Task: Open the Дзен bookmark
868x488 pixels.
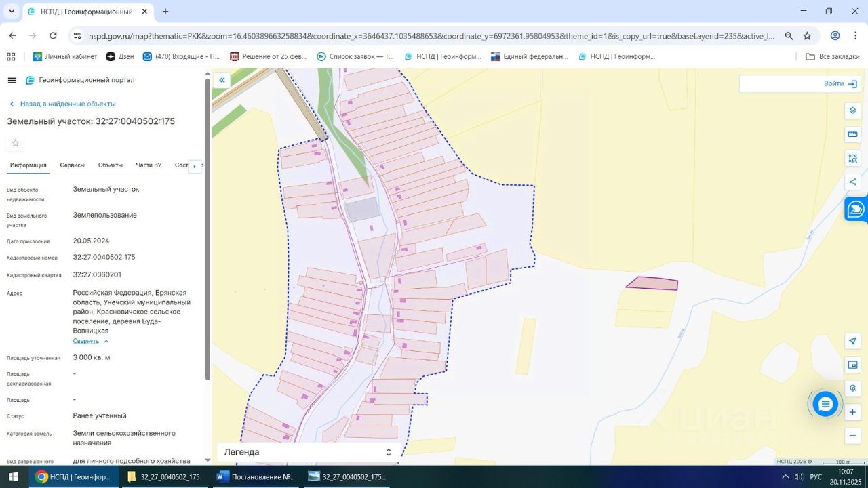Action: (x=120, y=56)
